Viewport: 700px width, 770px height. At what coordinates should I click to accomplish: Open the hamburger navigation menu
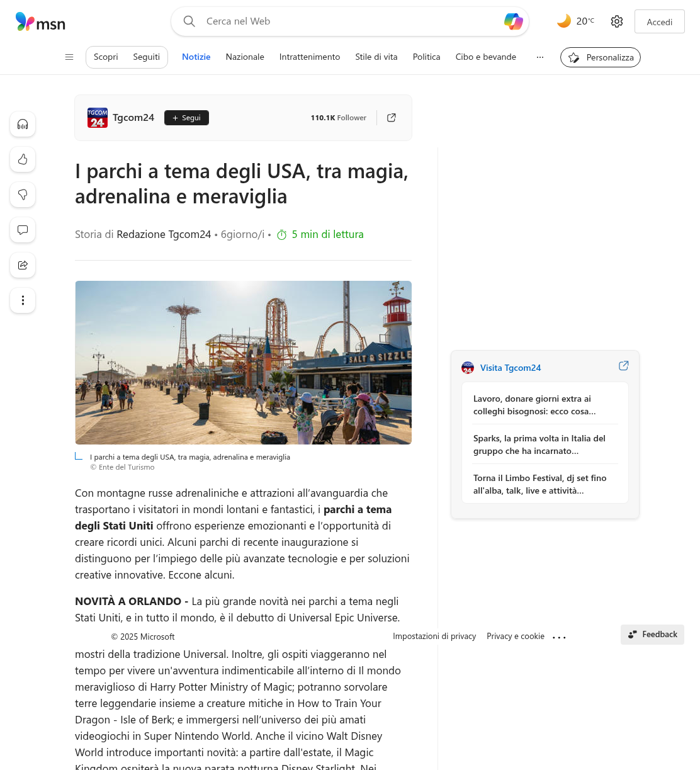pos(69,57)
